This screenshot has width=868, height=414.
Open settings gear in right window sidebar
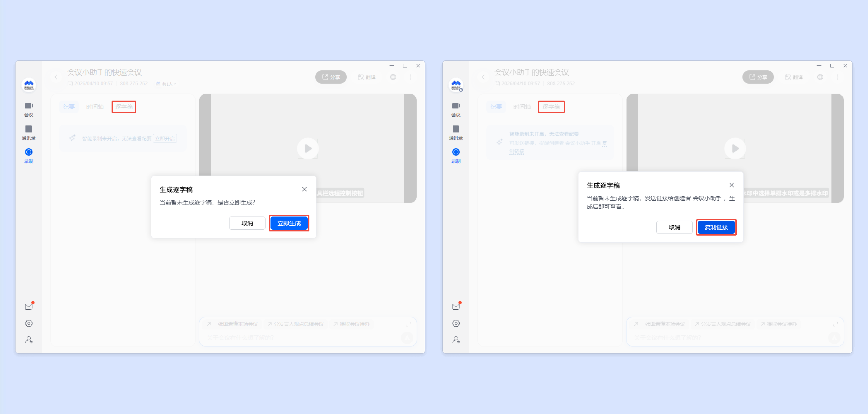click(456, 323)
